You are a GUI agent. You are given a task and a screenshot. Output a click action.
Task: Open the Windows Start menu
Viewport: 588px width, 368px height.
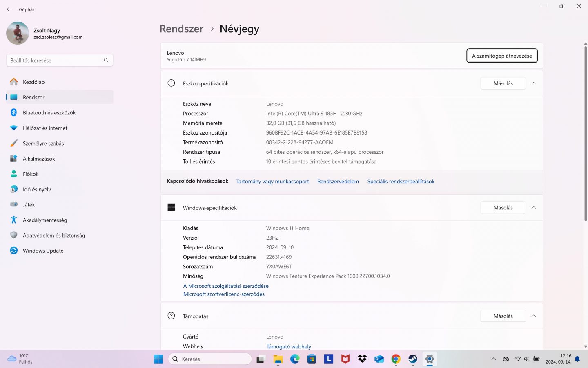coord(158,359)
